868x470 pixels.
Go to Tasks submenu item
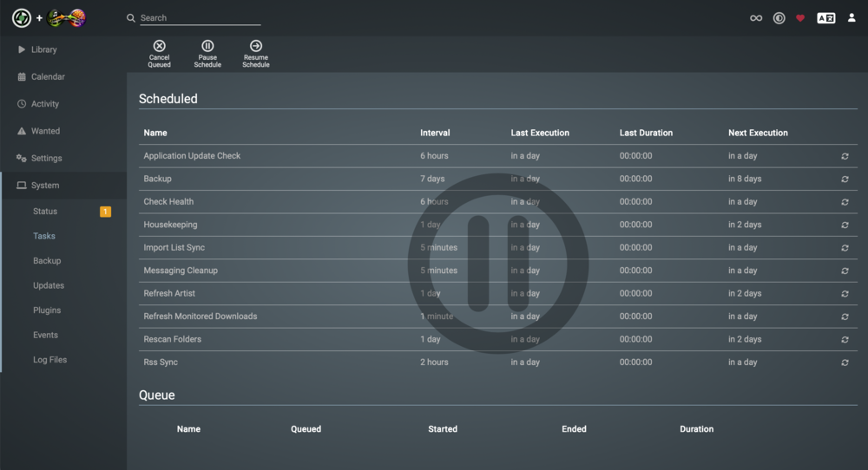click(x=43, y=236)
